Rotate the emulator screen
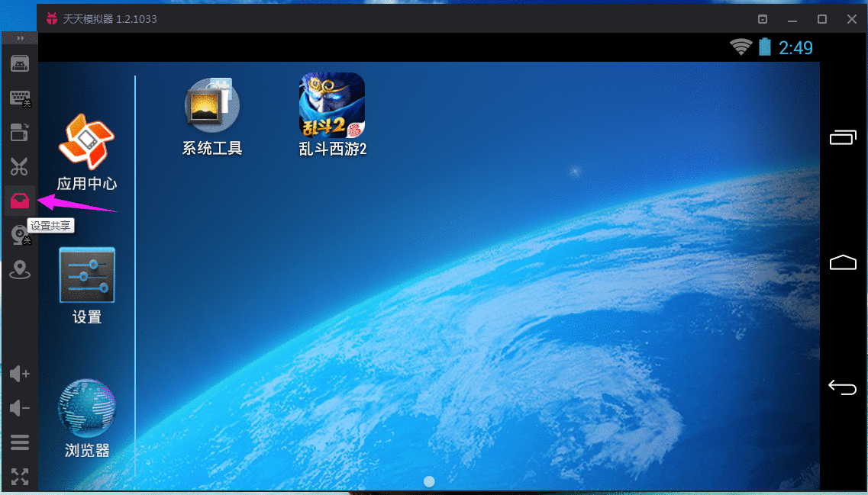The width and height of the screenshot is (868, 495). (x=19, y=133)
